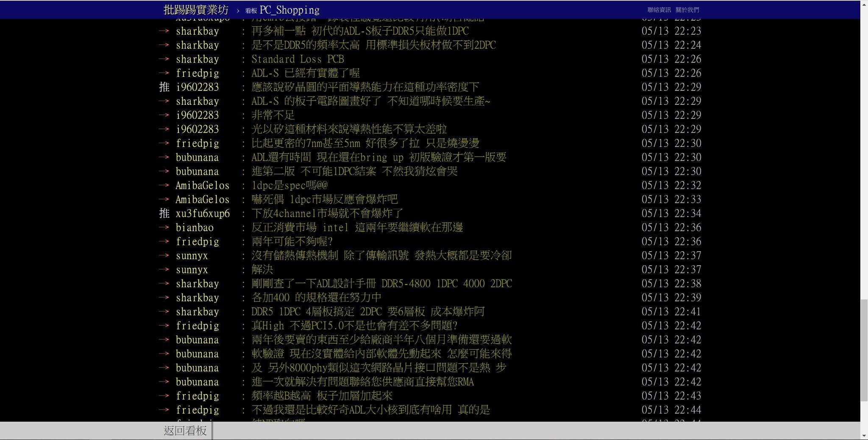Click the arrow beside sunnyx's 解決 comment
868x440 pixels.
point(164,269)
